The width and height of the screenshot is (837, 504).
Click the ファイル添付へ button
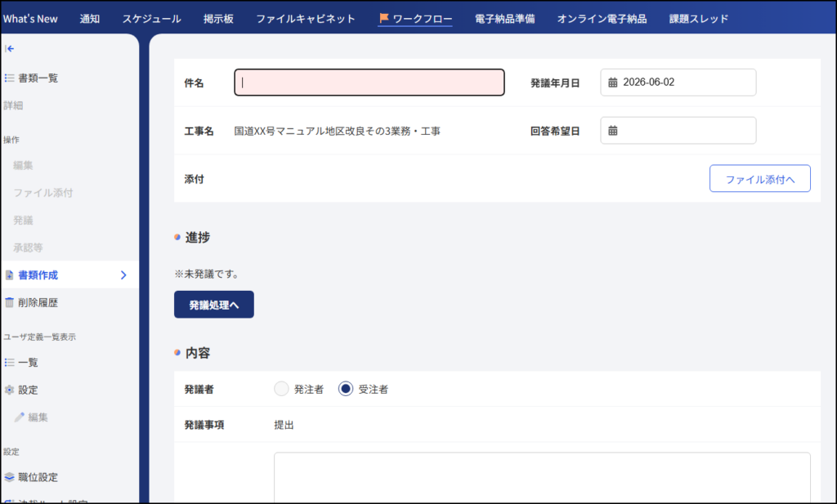(x=759, y=179)
